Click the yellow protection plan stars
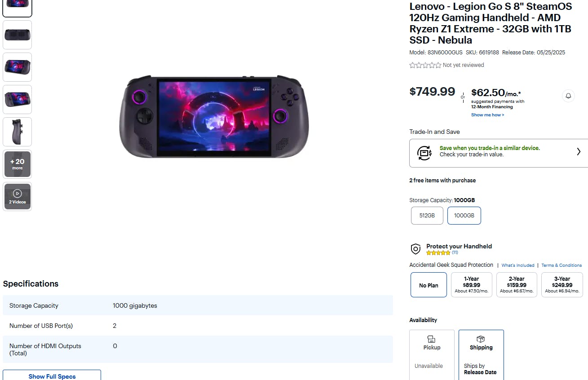 [x=438, y=253]
